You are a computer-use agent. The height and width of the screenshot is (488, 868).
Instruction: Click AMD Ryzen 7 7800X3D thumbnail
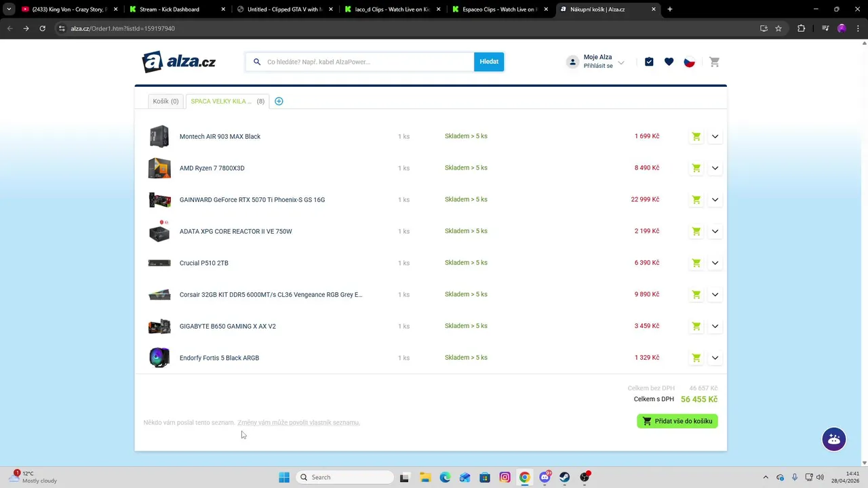159,168
